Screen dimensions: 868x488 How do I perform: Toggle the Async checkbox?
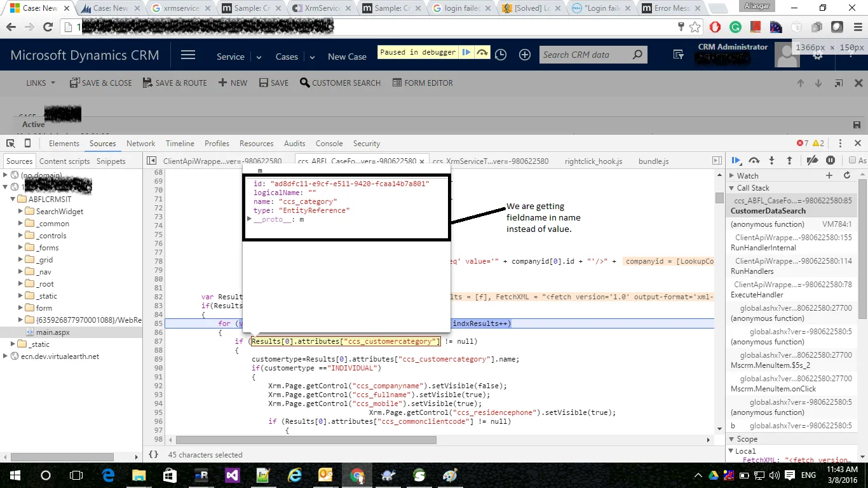[x=853, y=161]
